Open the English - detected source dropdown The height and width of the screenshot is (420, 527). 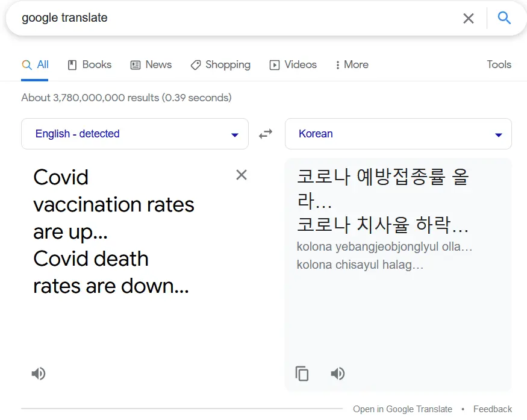[134, 134]
